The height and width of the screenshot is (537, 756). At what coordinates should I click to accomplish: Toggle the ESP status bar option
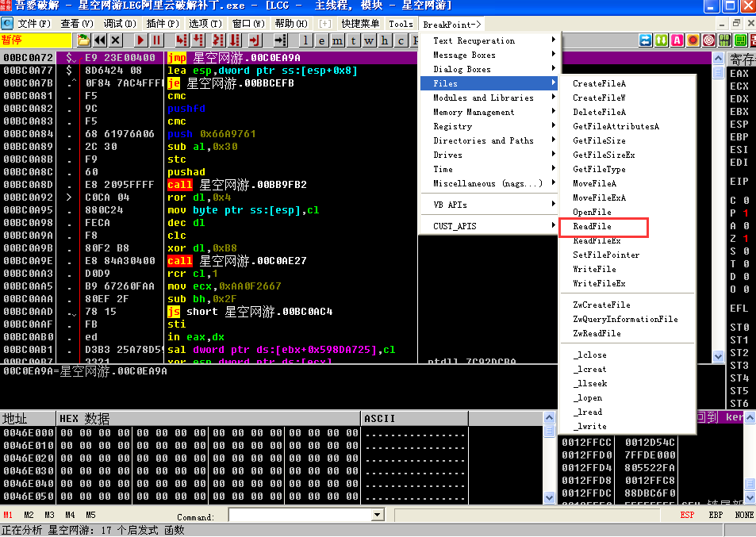687,515
